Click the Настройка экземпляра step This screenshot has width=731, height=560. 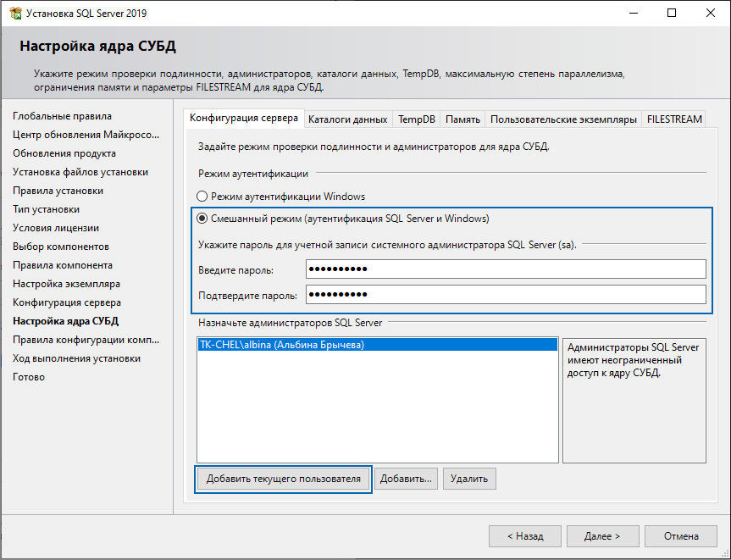pos(67,284)
